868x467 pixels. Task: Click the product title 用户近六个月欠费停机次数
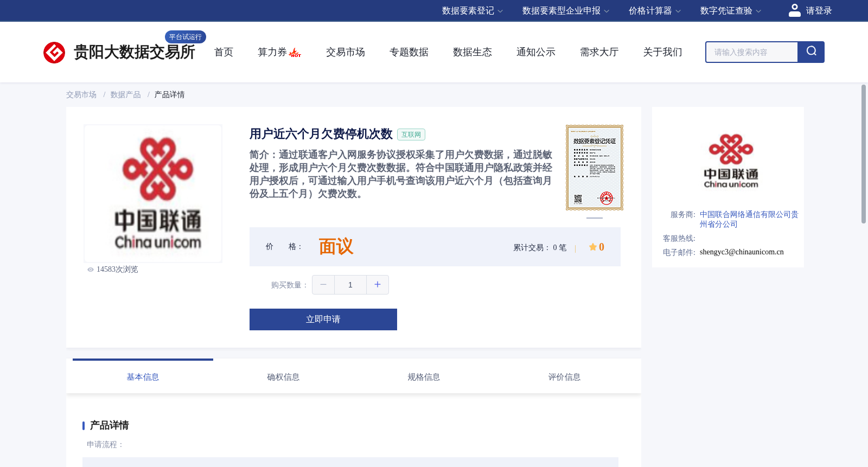pyautogui.click(x=321, y=134)
